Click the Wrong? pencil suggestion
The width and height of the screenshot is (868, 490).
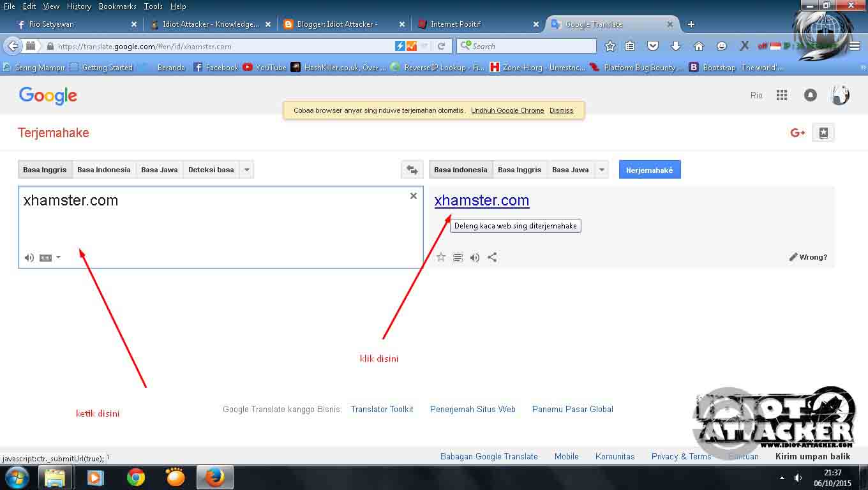tap(808, 257)
